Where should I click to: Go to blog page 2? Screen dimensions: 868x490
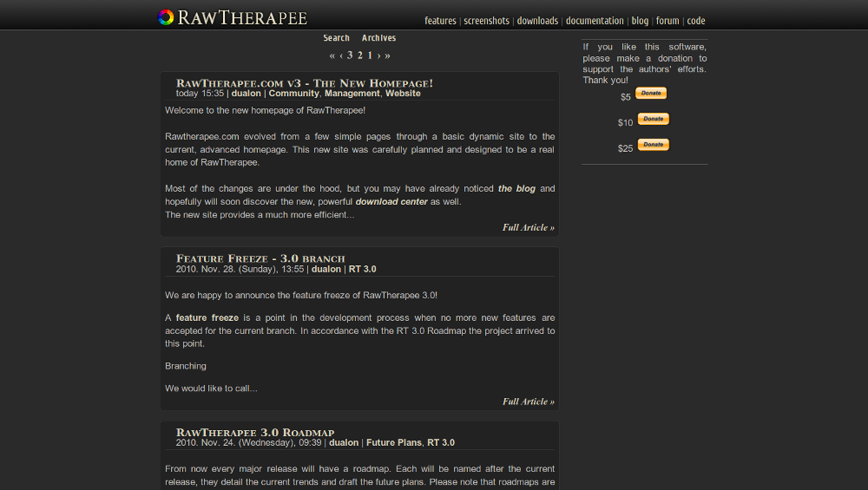pos(360,56)
